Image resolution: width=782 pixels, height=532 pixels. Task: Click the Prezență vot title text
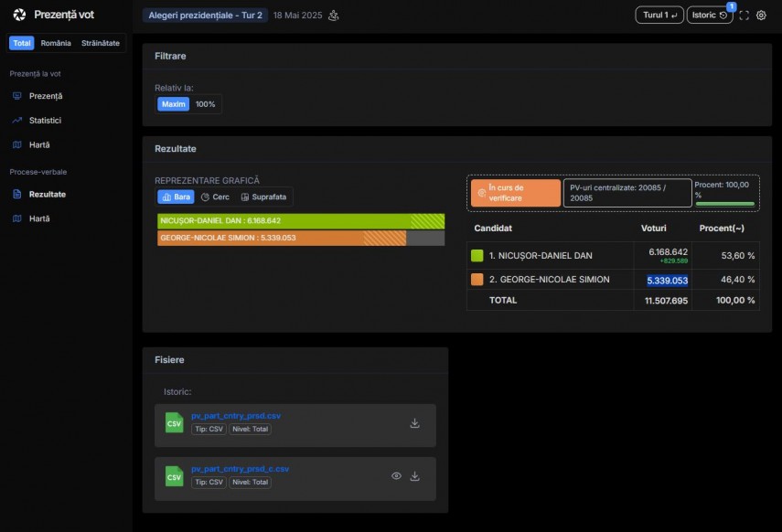[64, 15]
